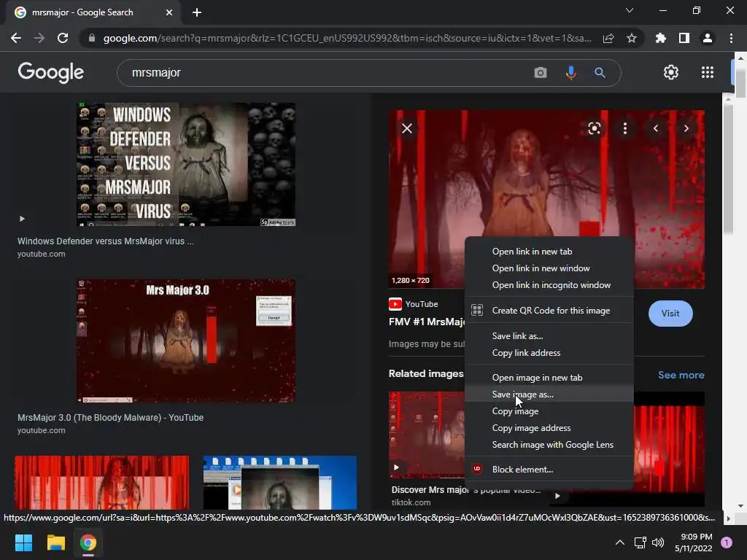
Task: Open the tiktok.com related image thumbnail
Action: 426,435
